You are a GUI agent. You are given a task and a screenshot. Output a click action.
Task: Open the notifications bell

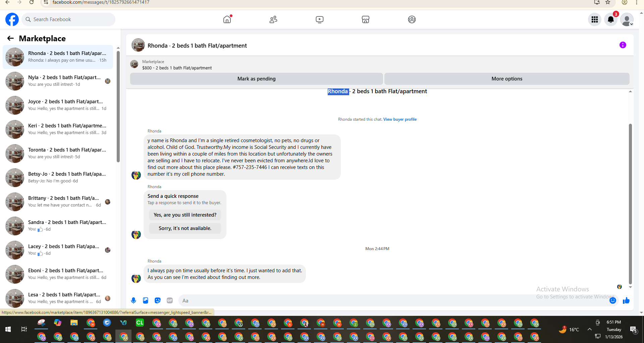(611, 19)
